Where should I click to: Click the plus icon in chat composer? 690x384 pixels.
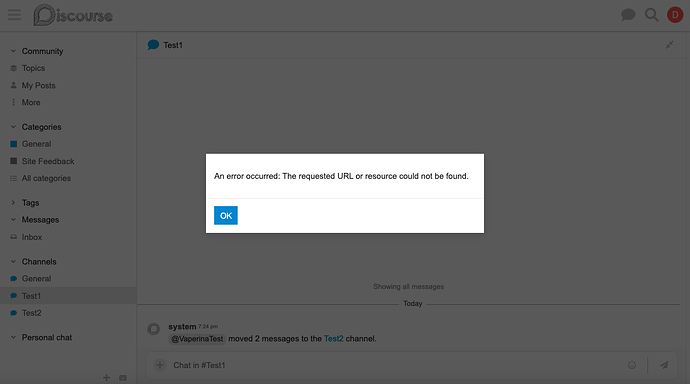pyautogui.click(x=160, y=365)
